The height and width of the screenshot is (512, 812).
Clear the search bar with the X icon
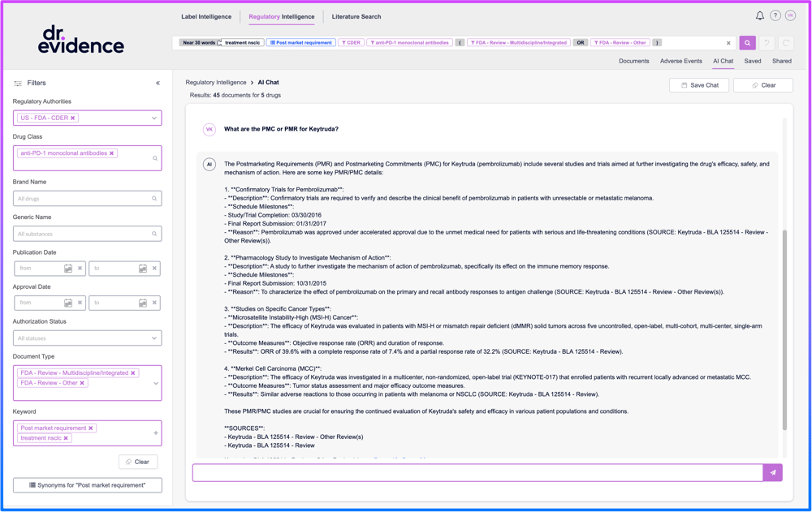728,43
